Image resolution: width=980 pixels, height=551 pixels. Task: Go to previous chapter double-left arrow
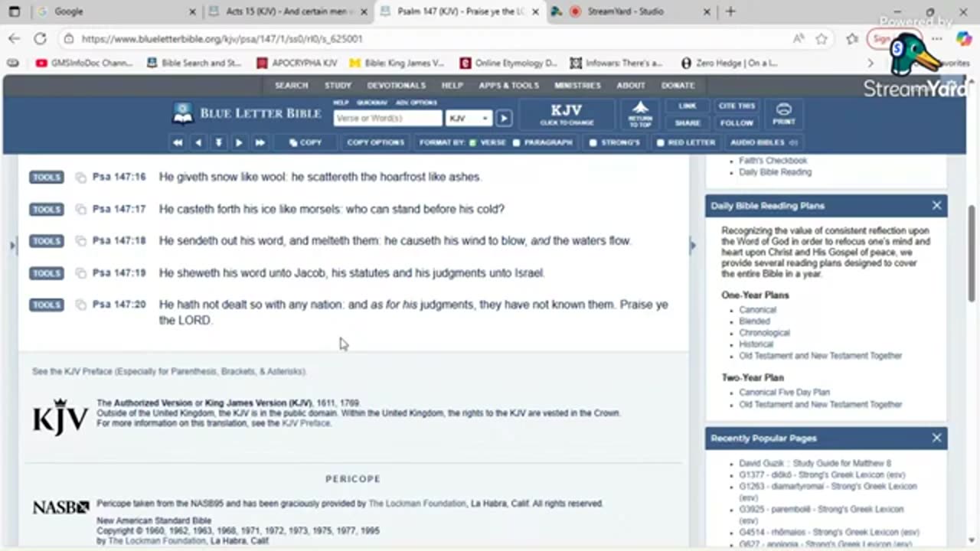click(178, 142)
